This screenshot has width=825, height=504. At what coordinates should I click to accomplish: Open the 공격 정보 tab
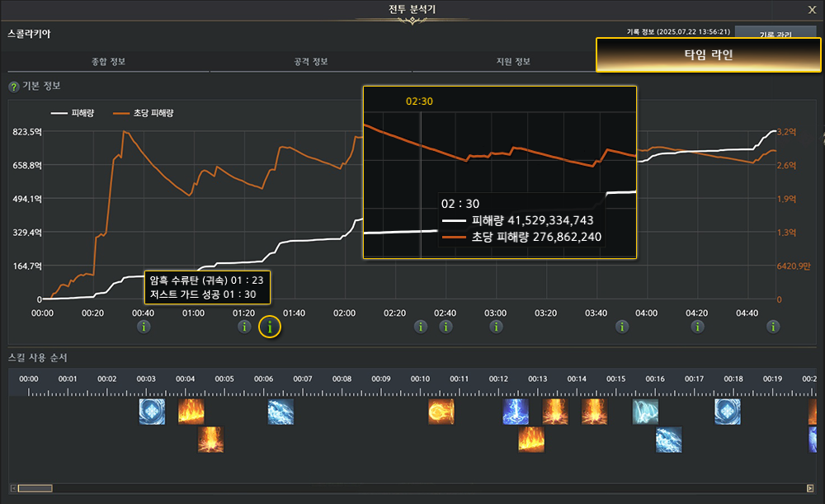click(312, 62)
